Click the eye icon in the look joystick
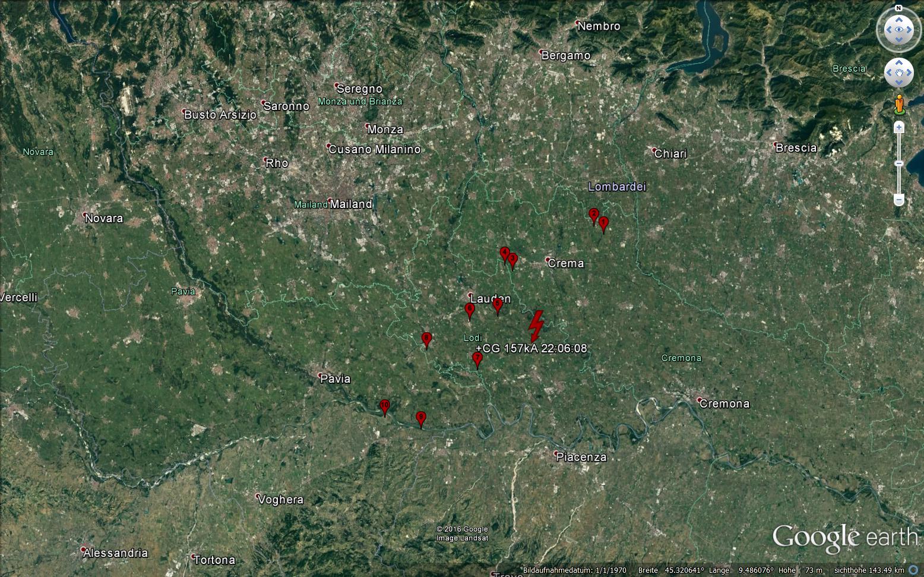The width and height of the screenshot is (924, 577). click(898, 29)
